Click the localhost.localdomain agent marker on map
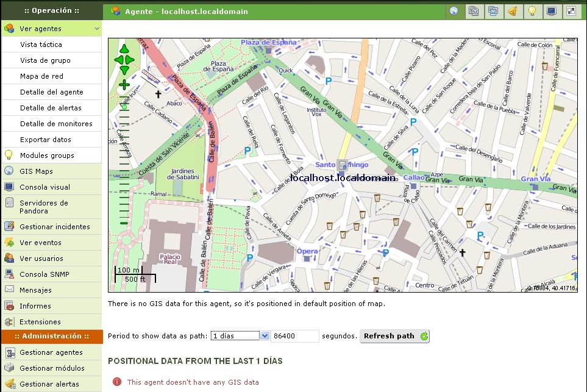 pos(342,166)
